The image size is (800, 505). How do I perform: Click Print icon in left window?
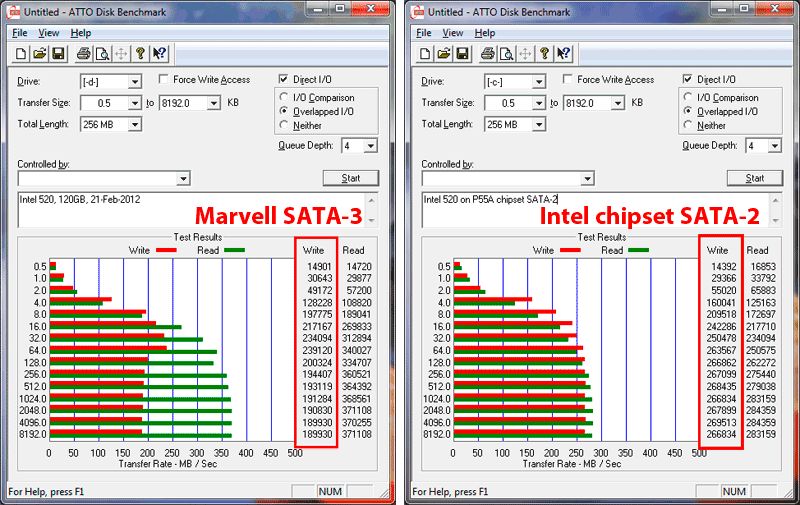coord(84,54)
